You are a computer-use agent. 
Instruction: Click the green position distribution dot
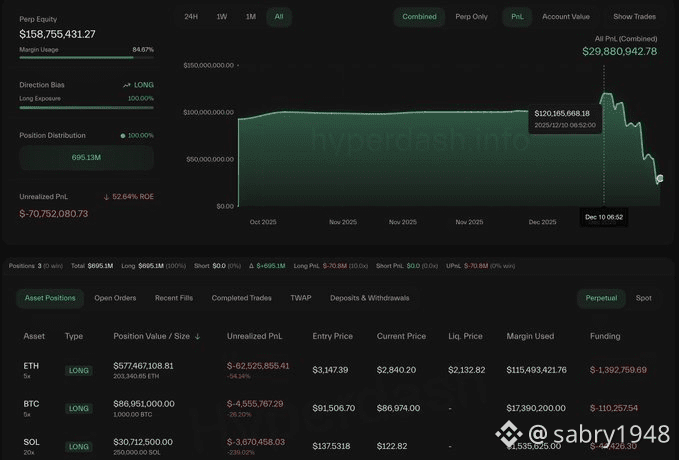click(x=123, y=136)
